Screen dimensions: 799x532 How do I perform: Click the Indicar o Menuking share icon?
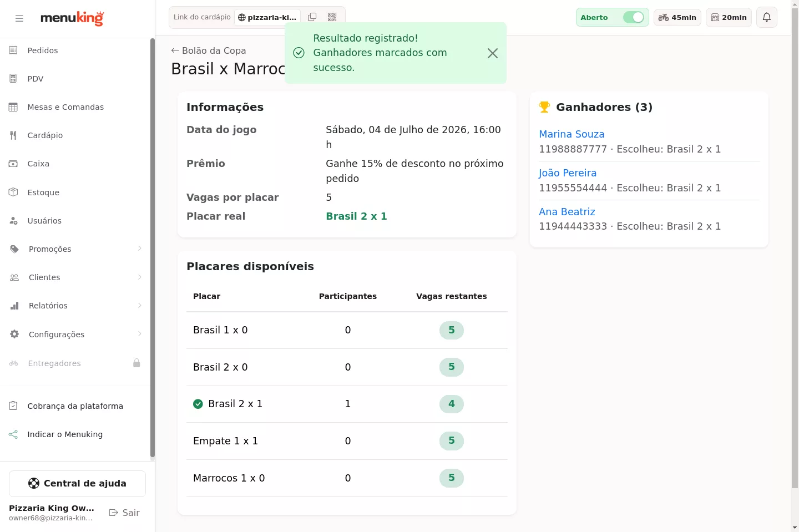click(x=13, y=434)
